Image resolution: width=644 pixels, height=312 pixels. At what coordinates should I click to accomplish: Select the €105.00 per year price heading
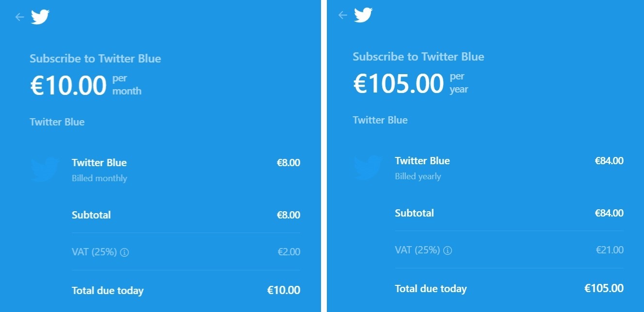coord(411,83)
